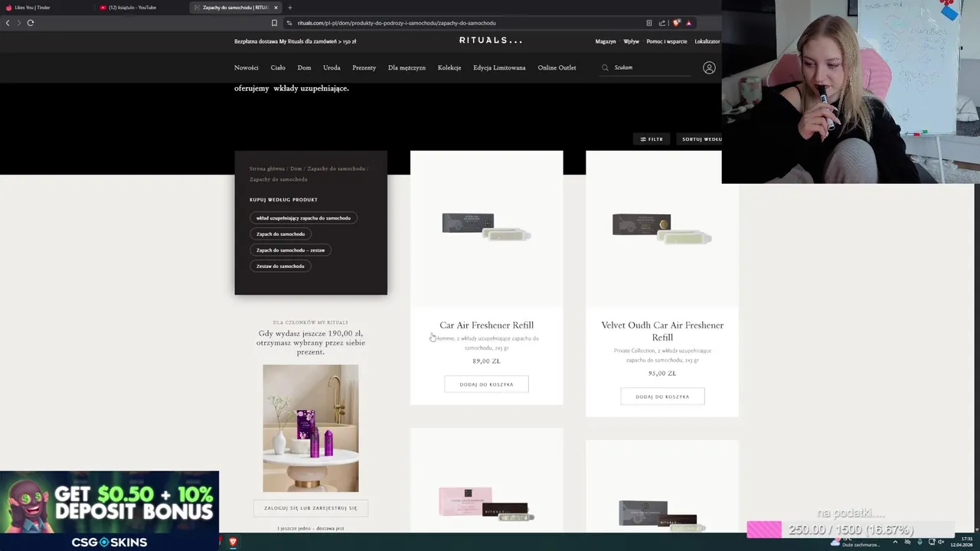This screenshot has height=551, width=980.
Task: Click the RITUALS logo
Action: tap(491, 41)
